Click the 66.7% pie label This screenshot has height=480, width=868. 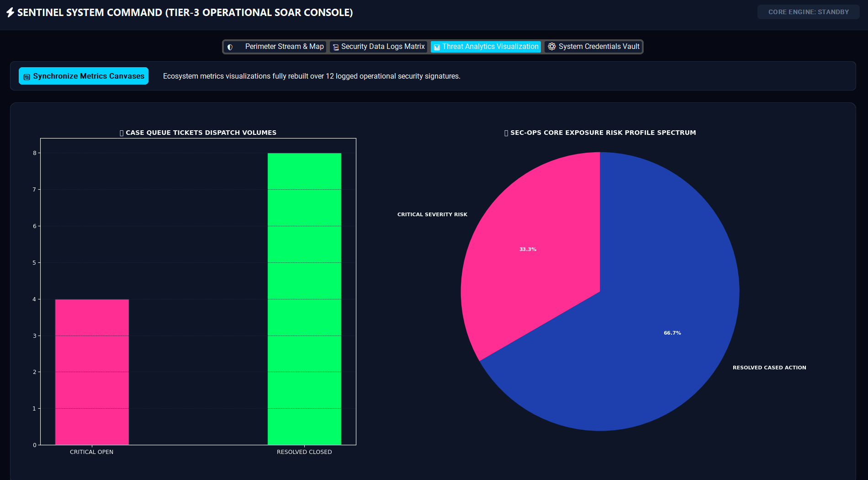[x=672, y=333]
